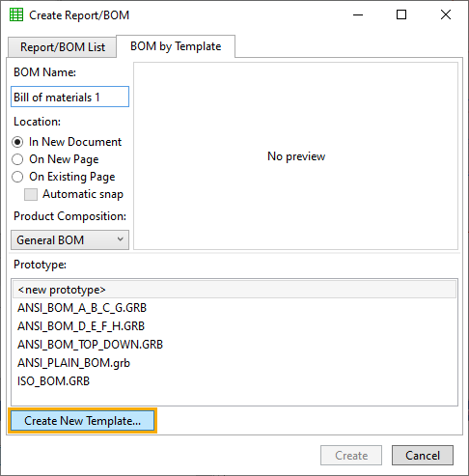This screenshot has height=476, width=469.
Task: Focus the BOM Name text field
Action: [69, 97]
